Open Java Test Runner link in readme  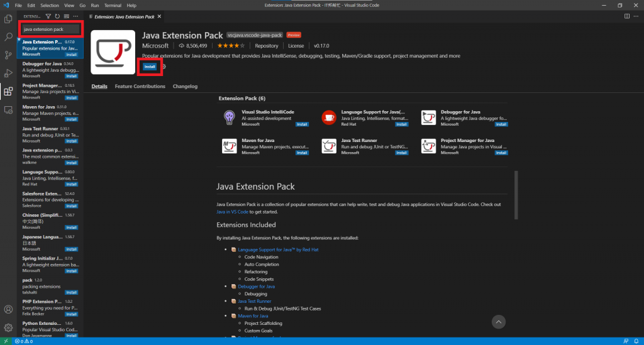click(255, 301)
